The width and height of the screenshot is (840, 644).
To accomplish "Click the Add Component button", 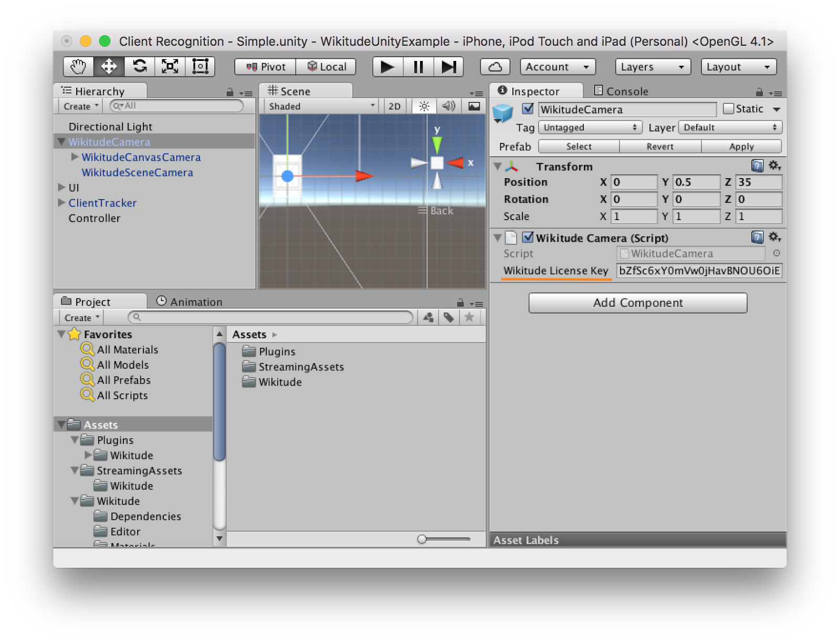I will [638, 303].
